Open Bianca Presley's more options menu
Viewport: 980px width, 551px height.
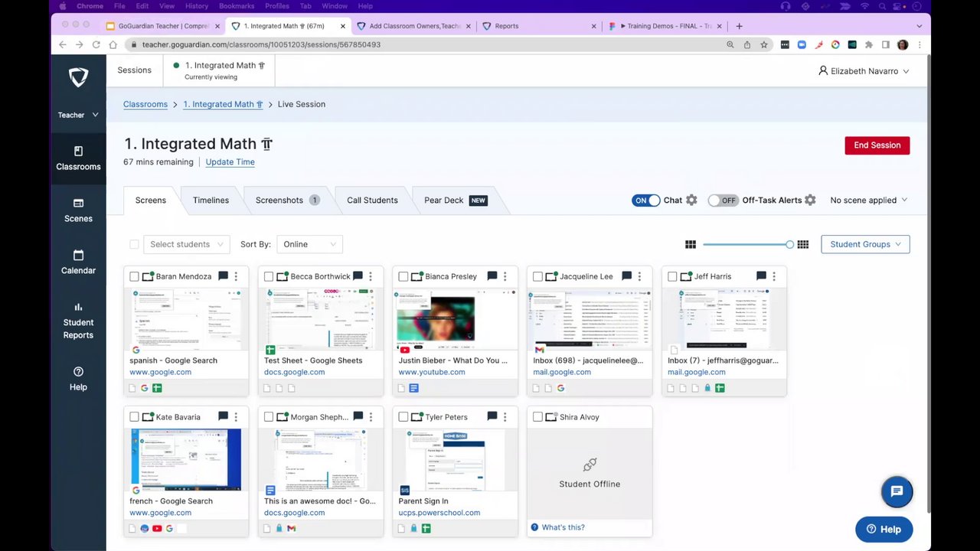click(x=505, y=276)
